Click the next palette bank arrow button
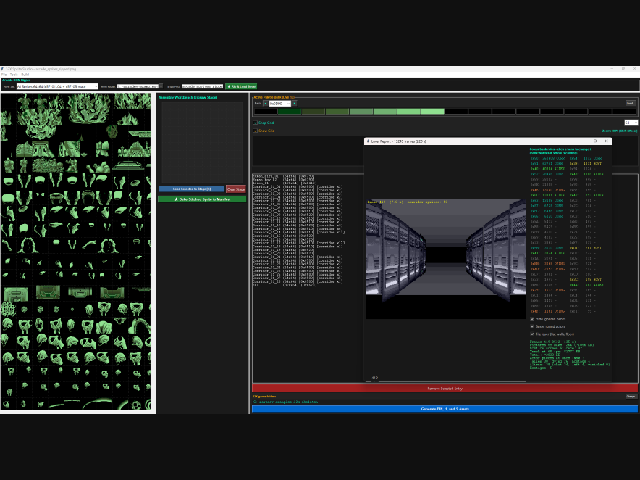This screenshot has width=640, height=480. pyautogui.click(x=294, y=104)
